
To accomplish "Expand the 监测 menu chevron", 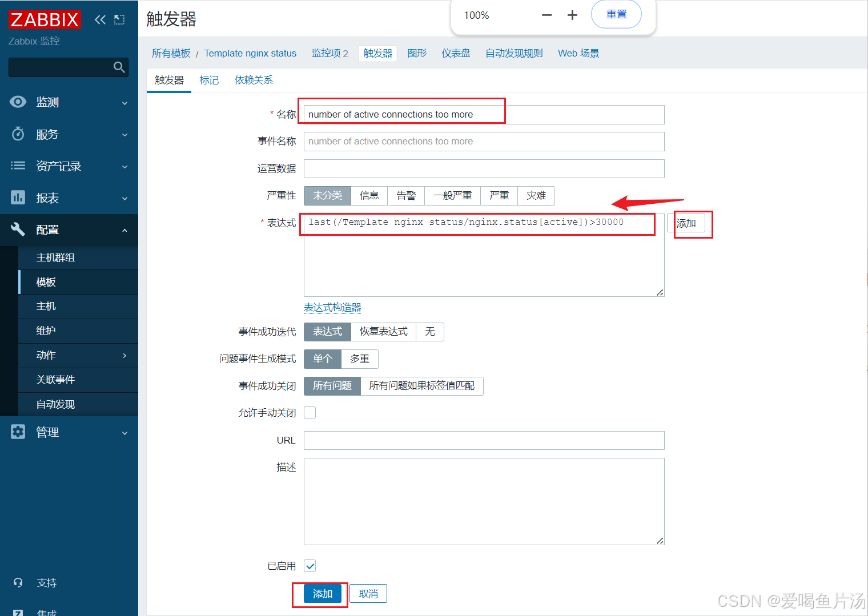I will [x=124, y=103].
